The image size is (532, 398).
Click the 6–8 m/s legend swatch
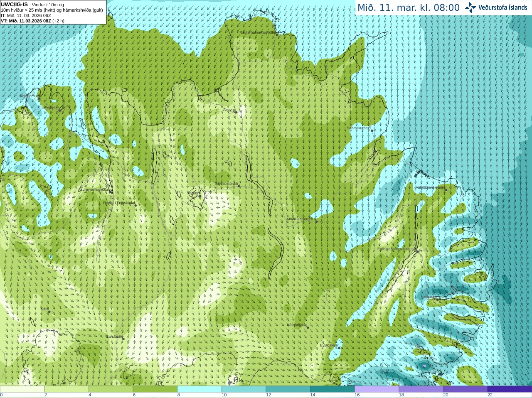point(155,389)
